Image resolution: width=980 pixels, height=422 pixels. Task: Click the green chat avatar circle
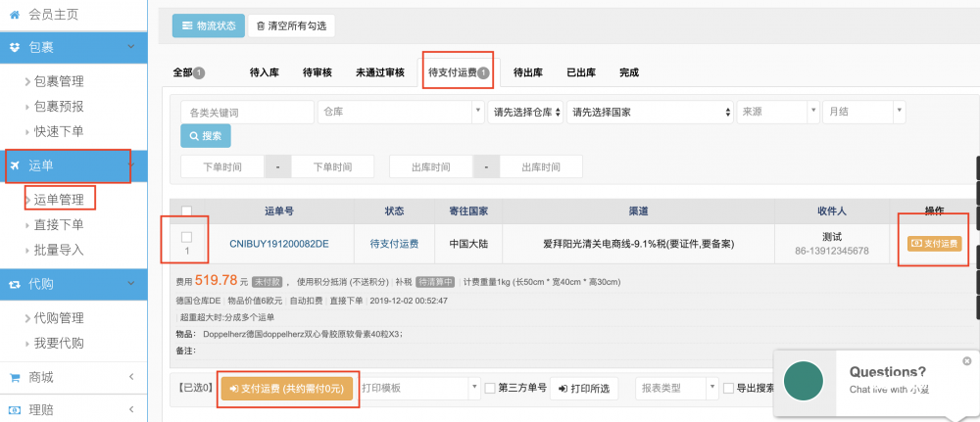(x=803, y=381)
